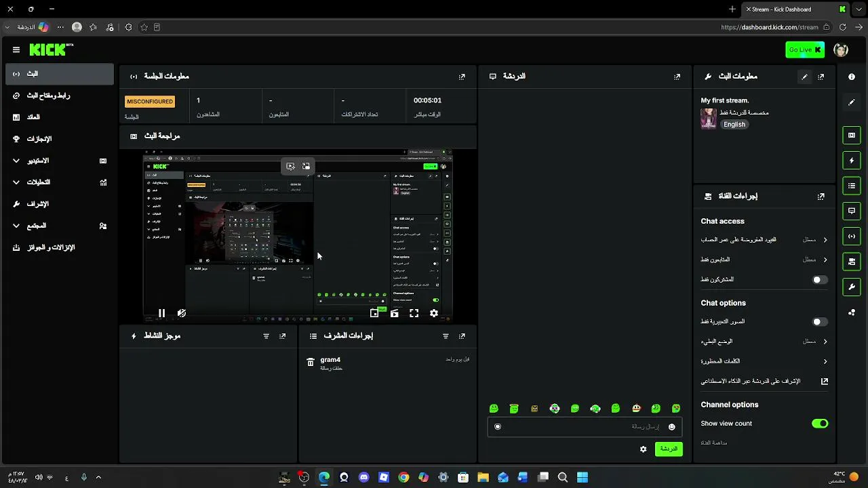Pop out the الدردشة chat panel
The width and height of the screenshot is (868, 488).
677,77
